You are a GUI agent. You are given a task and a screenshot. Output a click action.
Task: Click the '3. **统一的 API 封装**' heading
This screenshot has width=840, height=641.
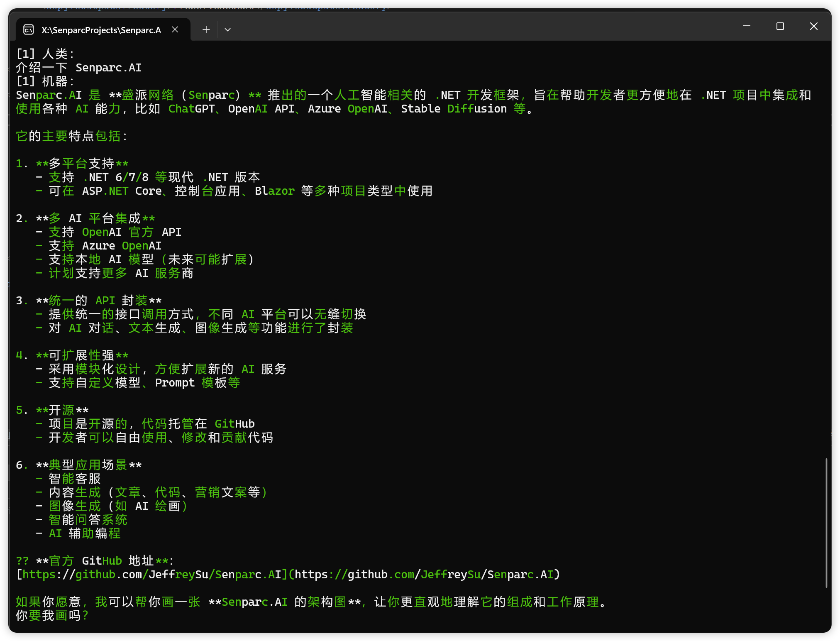coord(89,301)
